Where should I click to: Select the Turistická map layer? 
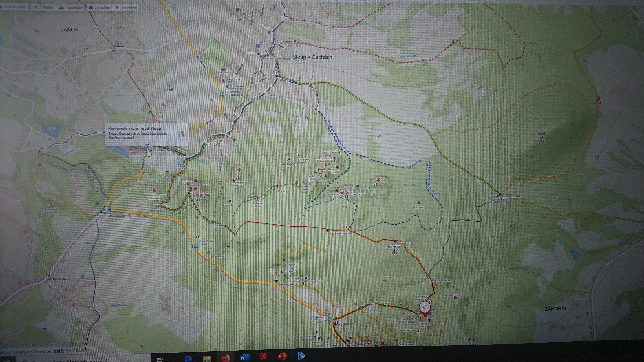71,7
